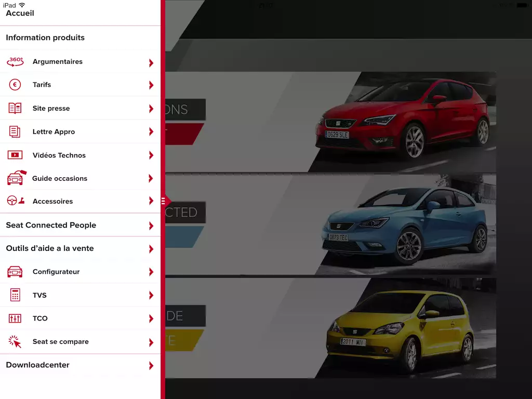
Task: Select the Information produits section header
Action: (x=45, y=37)
